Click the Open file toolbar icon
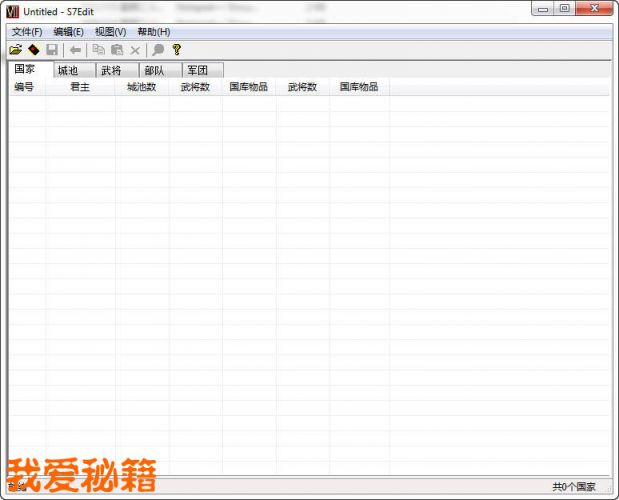The image size is (619, 500). point(15,50)
